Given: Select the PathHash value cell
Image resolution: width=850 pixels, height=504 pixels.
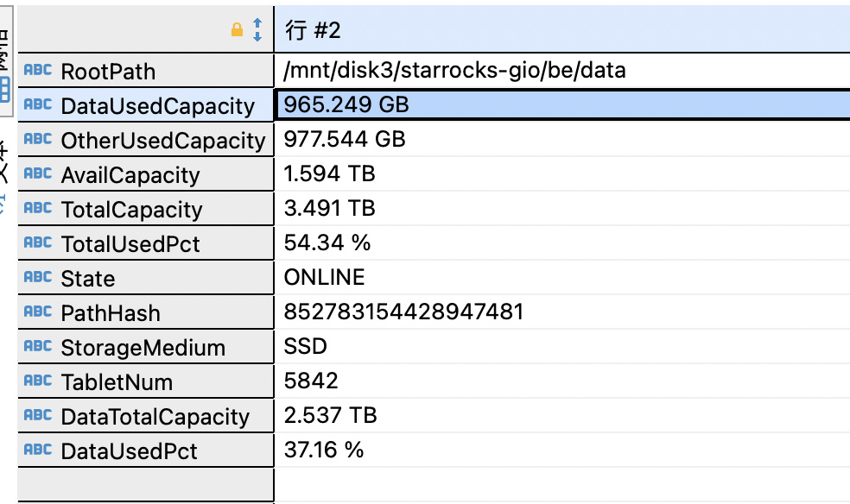Looking at the screenshot, I should 562,312.
